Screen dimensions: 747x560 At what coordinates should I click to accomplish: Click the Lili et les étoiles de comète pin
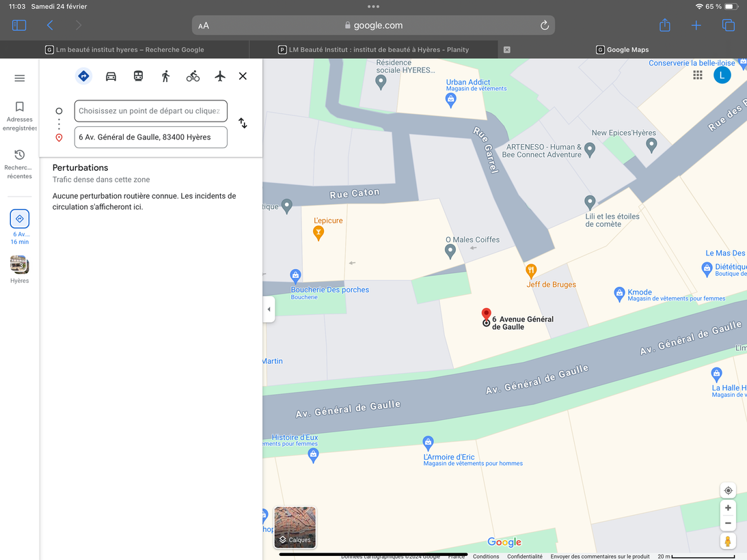(590, 202)
